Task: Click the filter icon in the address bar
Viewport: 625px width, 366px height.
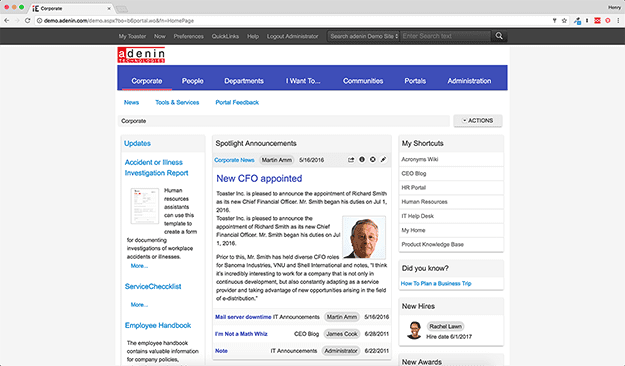Action: coord(554,20)
